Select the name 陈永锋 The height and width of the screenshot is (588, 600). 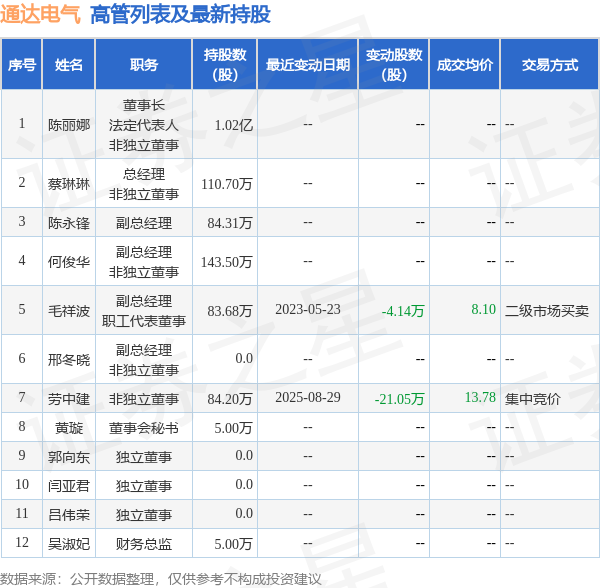(x=69, y=223)
